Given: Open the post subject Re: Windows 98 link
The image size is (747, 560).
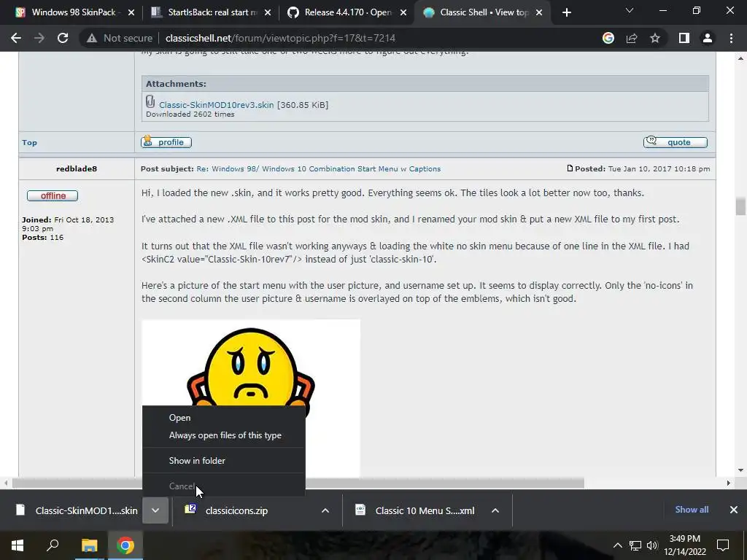Looking at the screenshot, I should [318, 168].
